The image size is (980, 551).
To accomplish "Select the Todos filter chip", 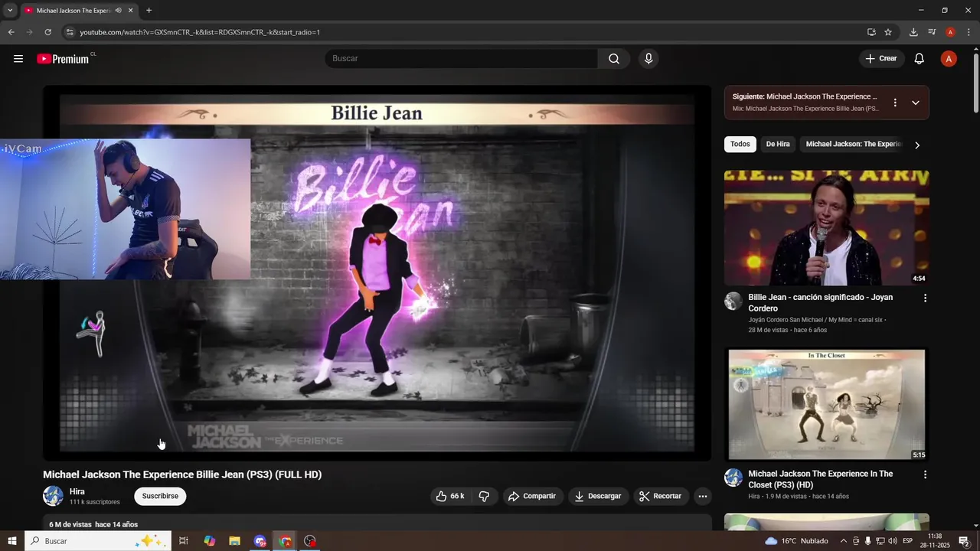I will click(x=740, y=145).
